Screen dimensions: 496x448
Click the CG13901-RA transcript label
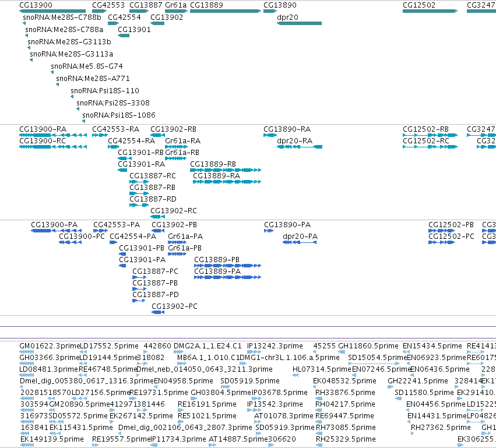142,164
